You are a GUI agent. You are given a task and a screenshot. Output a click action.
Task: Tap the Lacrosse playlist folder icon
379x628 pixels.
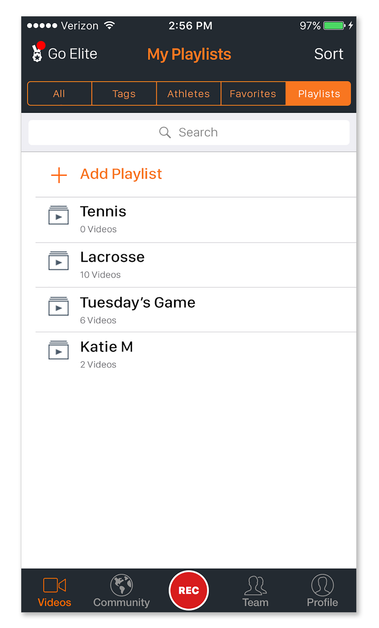58,260
